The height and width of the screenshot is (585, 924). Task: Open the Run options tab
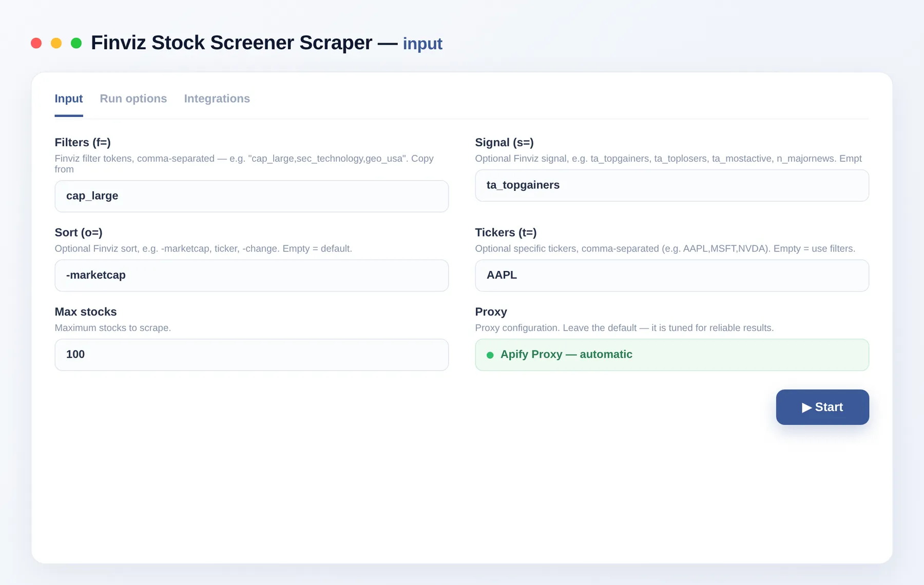[133, 99]
